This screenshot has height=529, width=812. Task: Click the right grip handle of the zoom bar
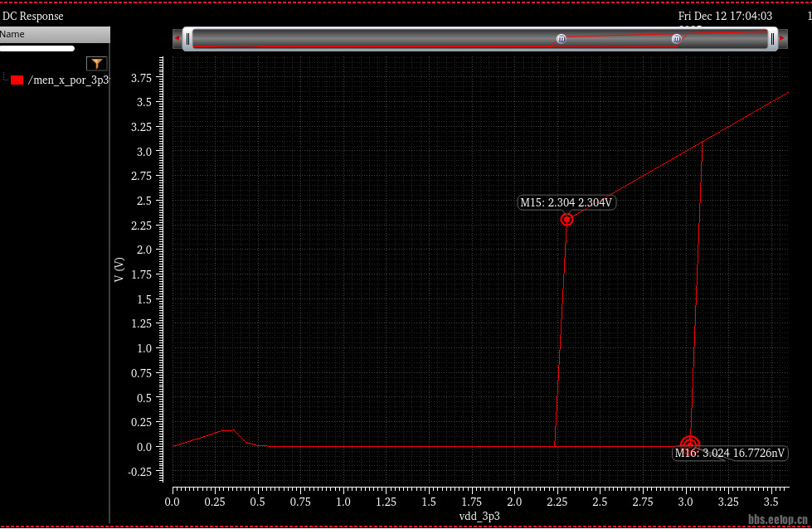pyautogui.click(x=772, y=38)
